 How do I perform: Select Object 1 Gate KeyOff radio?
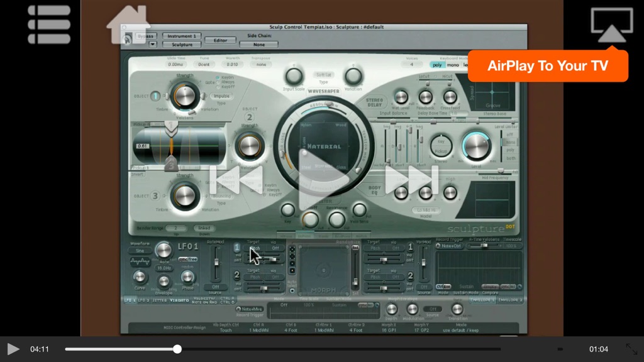pyautogui.click(x=217, y=87)
